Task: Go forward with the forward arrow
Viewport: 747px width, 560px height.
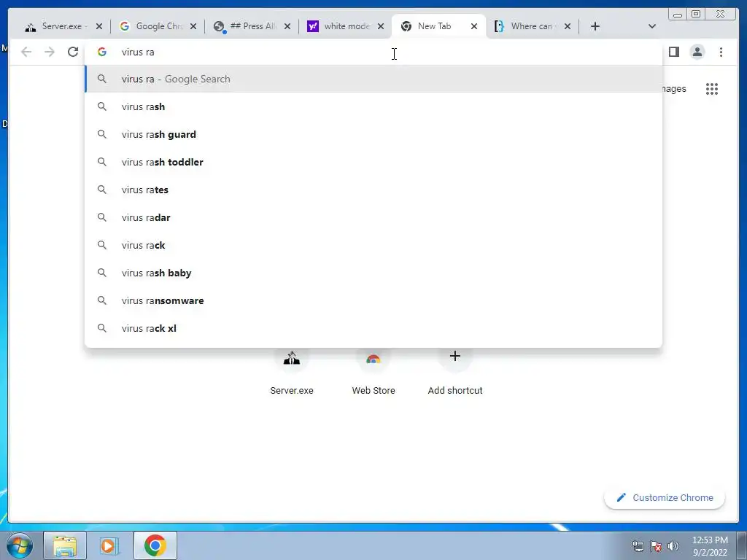Action: [x=50, y=52]
